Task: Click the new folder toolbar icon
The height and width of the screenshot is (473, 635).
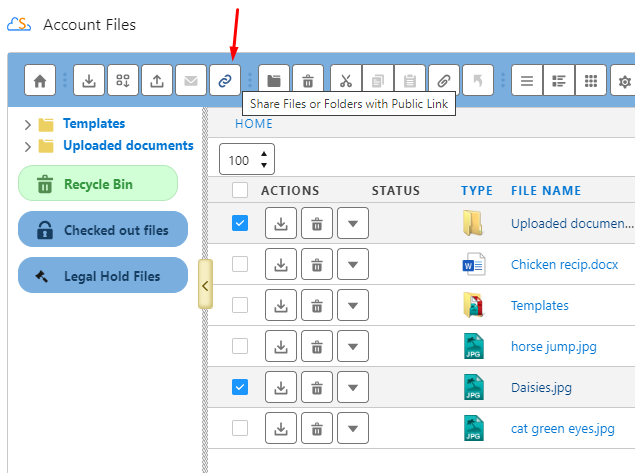Action: (x=274, y=80)
